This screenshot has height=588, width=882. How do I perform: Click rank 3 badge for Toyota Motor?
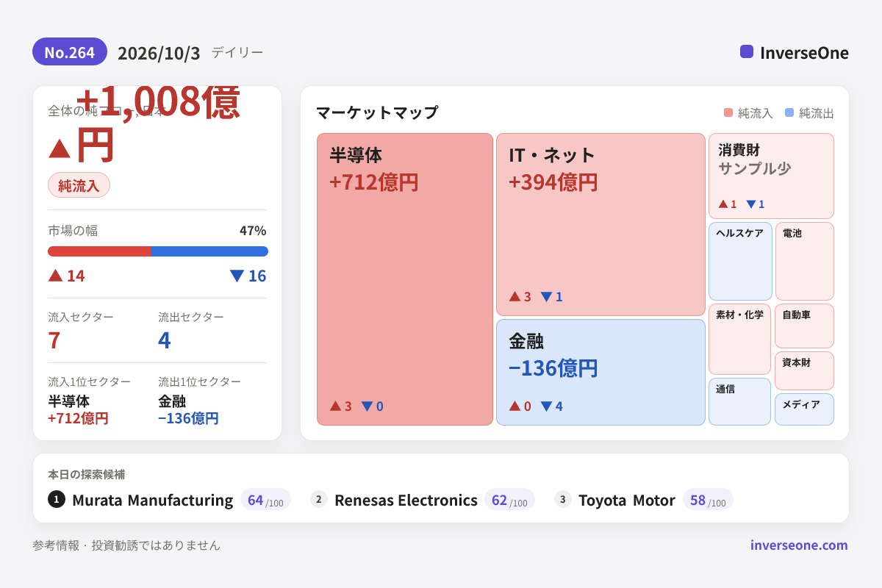(563, 499)
